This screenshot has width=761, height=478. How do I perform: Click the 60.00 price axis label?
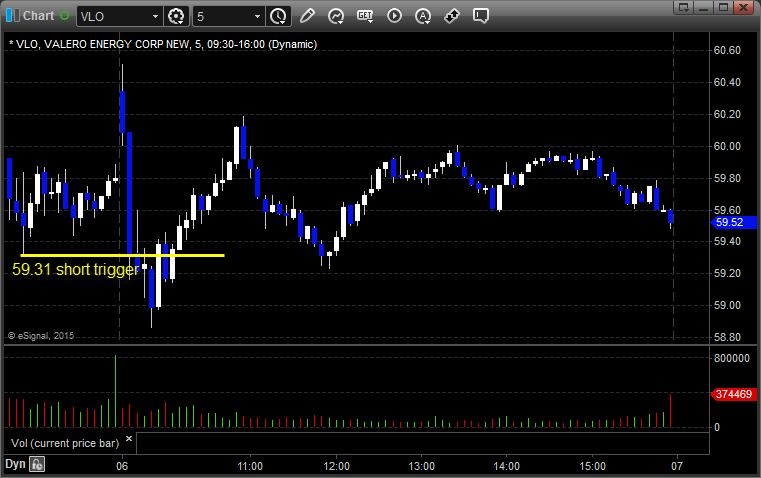click(727, 146)
